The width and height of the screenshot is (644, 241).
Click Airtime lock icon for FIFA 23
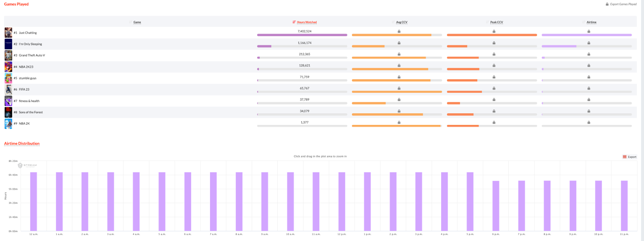(589, 88)
